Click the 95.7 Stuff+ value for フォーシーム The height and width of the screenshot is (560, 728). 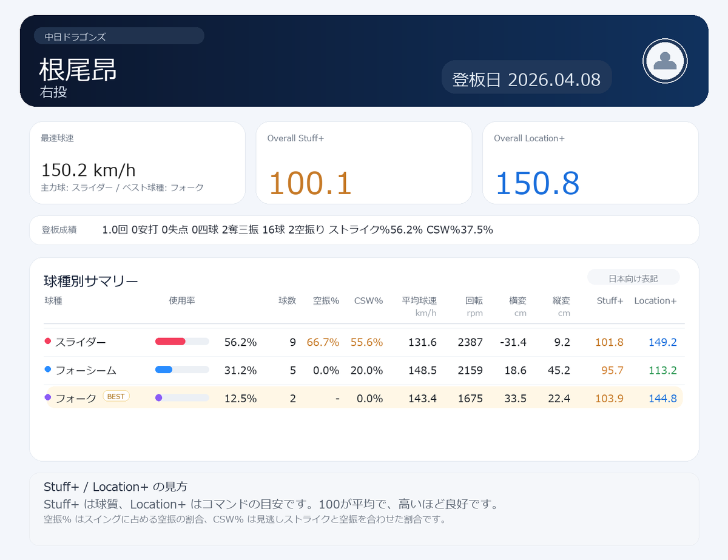612,370
